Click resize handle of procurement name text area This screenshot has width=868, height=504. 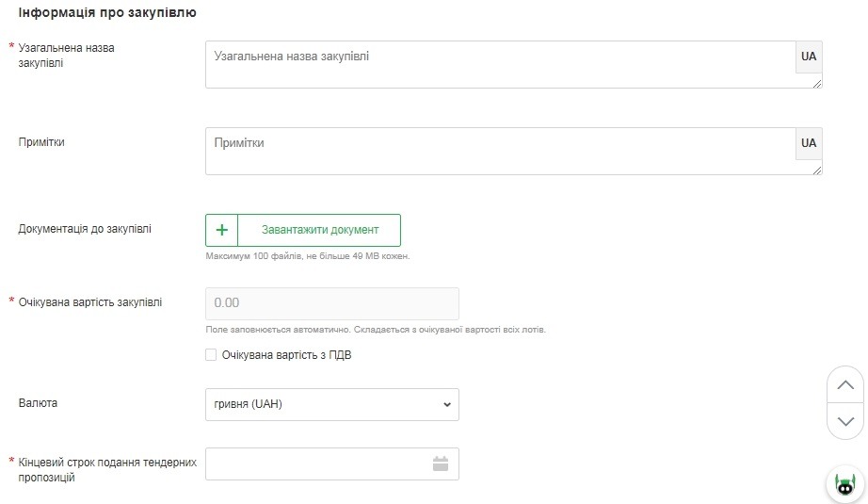point(817,83)
